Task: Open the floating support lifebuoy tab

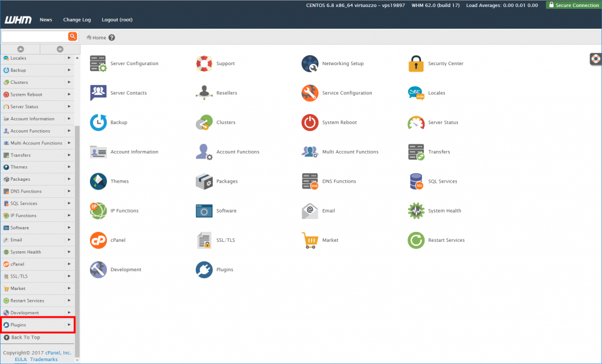Action: click(x=596, y=59)
